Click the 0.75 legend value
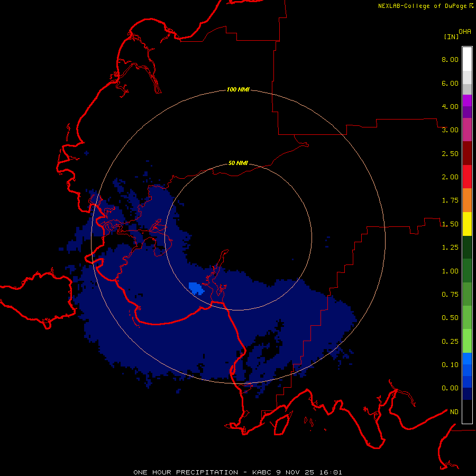This screenshot has height=476, width=476. click(450, 295)
